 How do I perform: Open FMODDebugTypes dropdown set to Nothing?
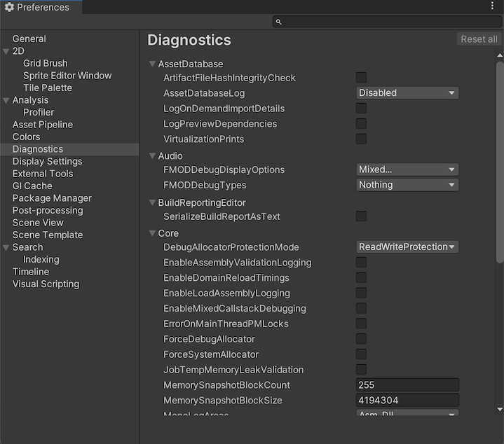[x=407, y=185]
